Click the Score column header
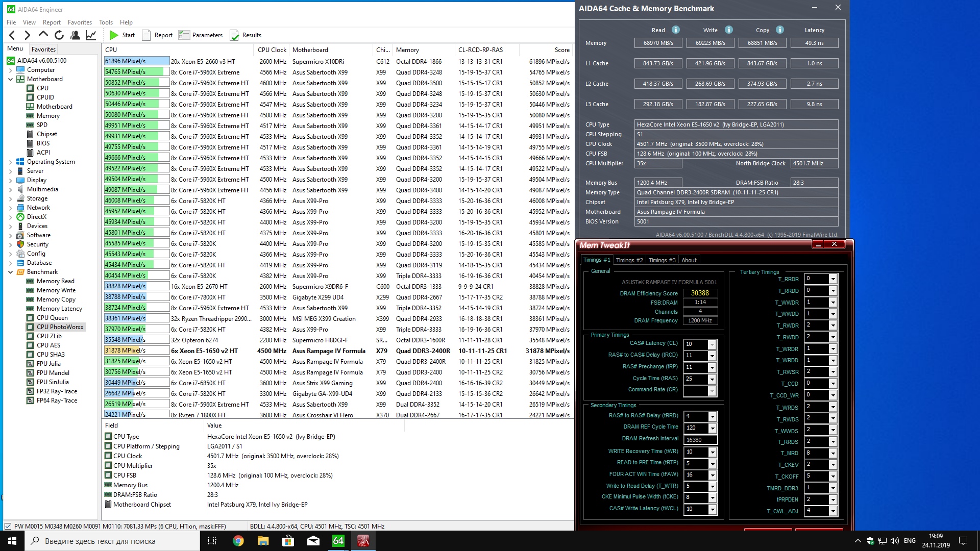The width and height of the screenshot is (980, 551). click(x=561, y=50)
